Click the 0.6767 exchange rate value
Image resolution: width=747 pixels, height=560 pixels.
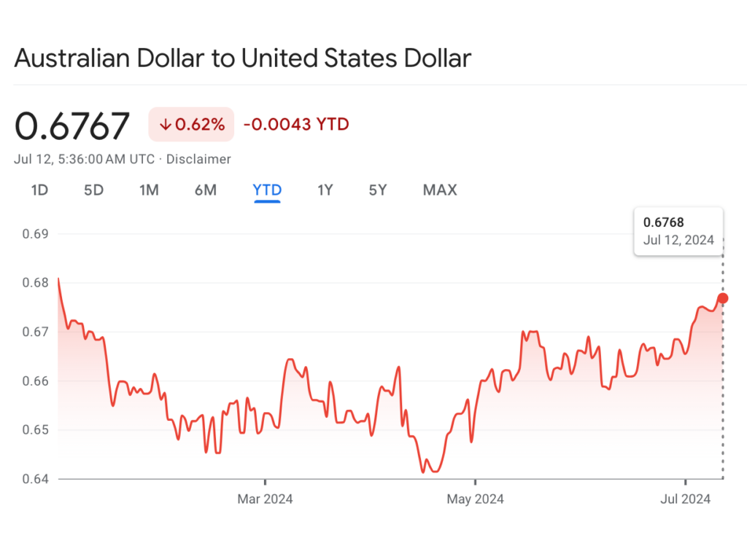72,125
